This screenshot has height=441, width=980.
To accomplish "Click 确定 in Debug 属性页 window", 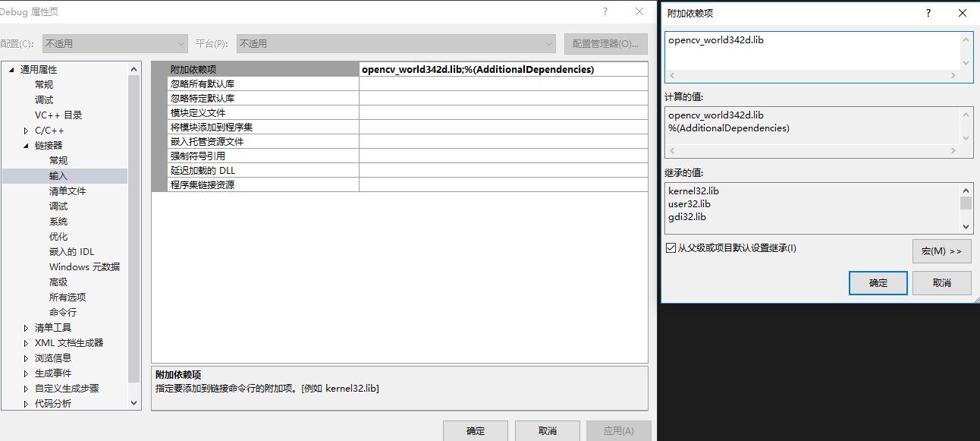I will click(476, 431).
